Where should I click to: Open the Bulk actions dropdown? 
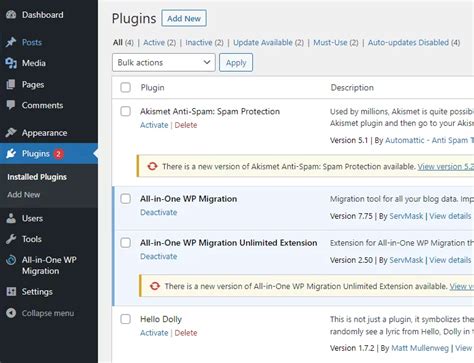[x=164, y=62]
